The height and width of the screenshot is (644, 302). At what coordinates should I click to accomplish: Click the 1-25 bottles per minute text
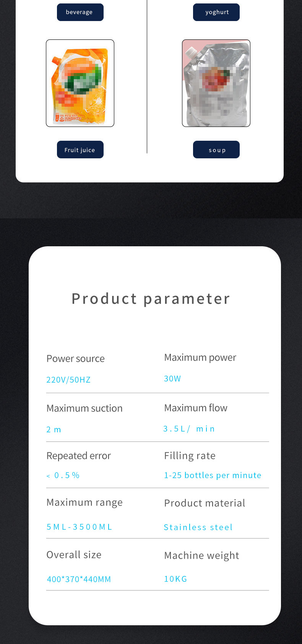tap(213, 475)
